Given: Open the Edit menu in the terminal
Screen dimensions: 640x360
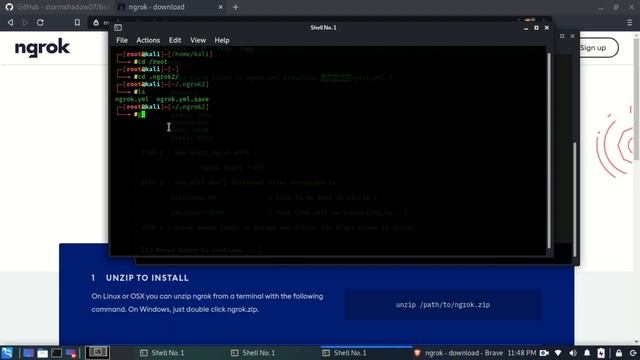Looking at the screenshot, I should point(175,40).
